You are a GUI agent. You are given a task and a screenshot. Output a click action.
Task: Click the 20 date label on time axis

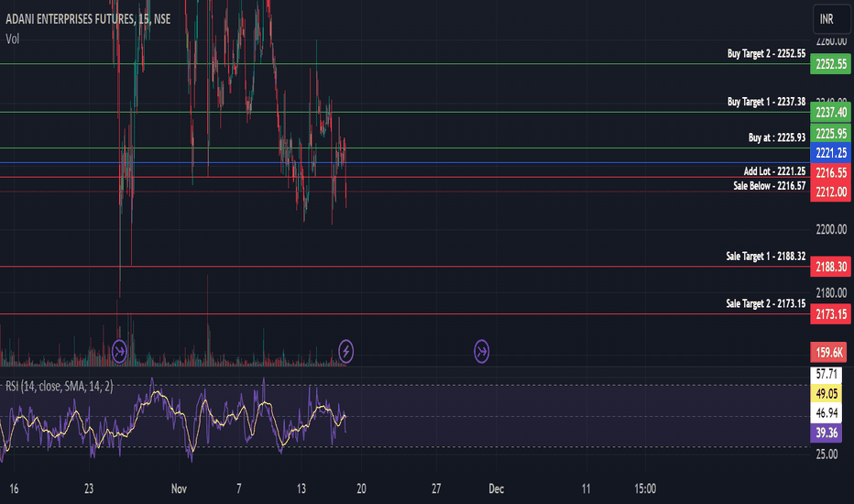tap(361, 488)
